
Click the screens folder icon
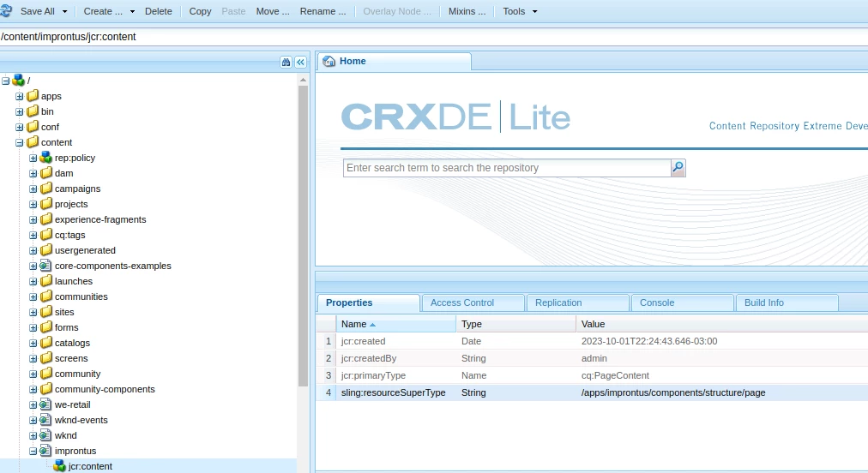[x=46, y=358]
